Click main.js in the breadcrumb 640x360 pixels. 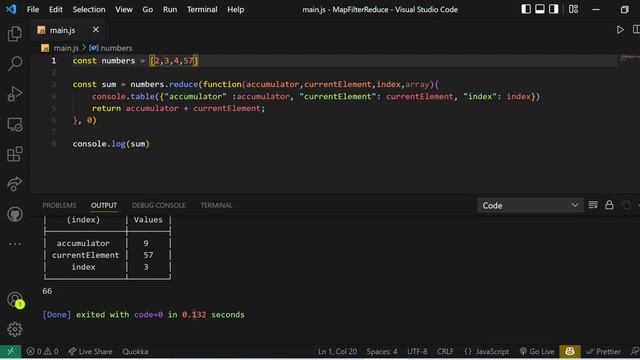point(66,48)
